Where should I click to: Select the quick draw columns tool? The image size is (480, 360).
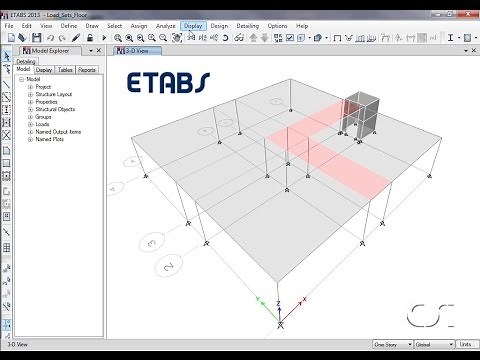tap(6, 110)
